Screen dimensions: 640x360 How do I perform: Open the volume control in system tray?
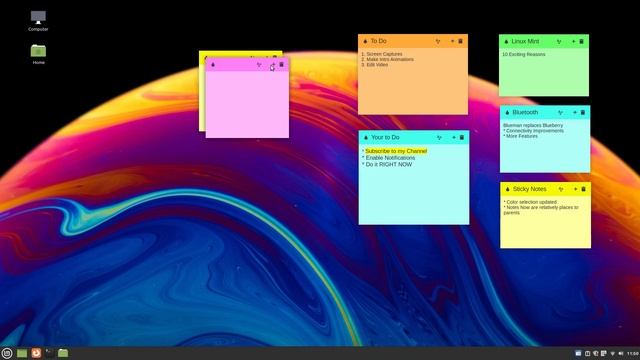[x=621, y=353]
